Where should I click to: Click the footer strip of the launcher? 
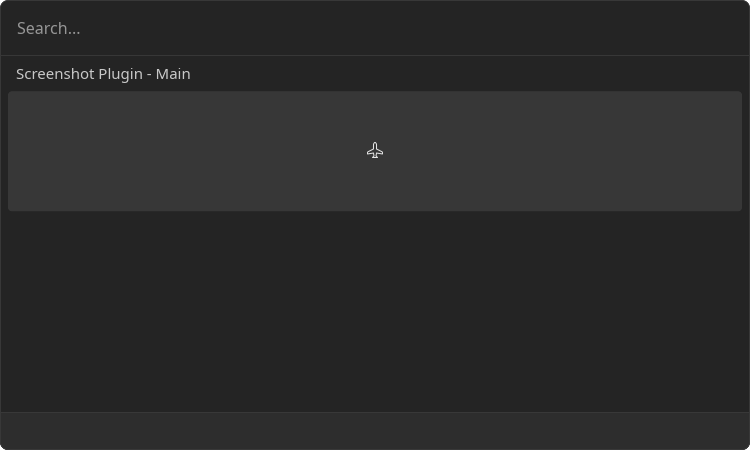pos(375,431)
